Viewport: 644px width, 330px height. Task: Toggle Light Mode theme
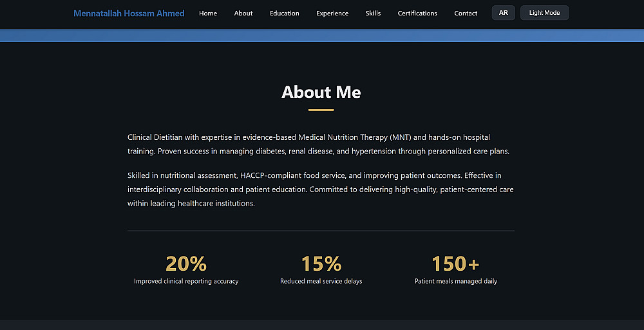point(544,13)
